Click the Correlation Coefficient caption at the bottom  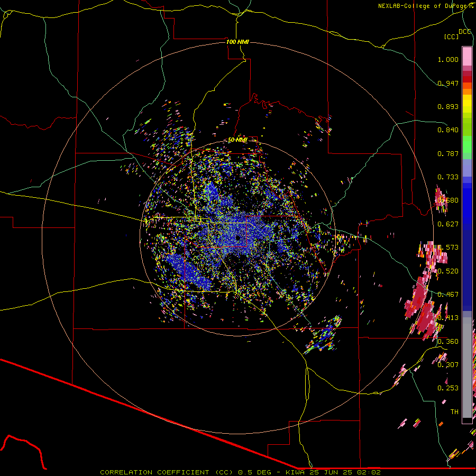tap(241, 472)
